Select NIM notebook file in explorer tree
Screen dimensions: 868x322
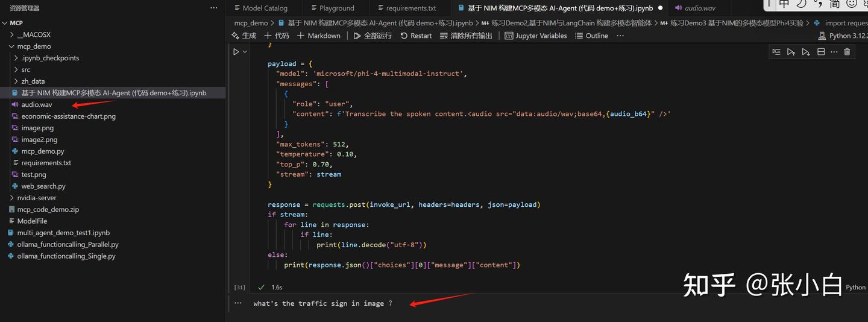(113, 93)
